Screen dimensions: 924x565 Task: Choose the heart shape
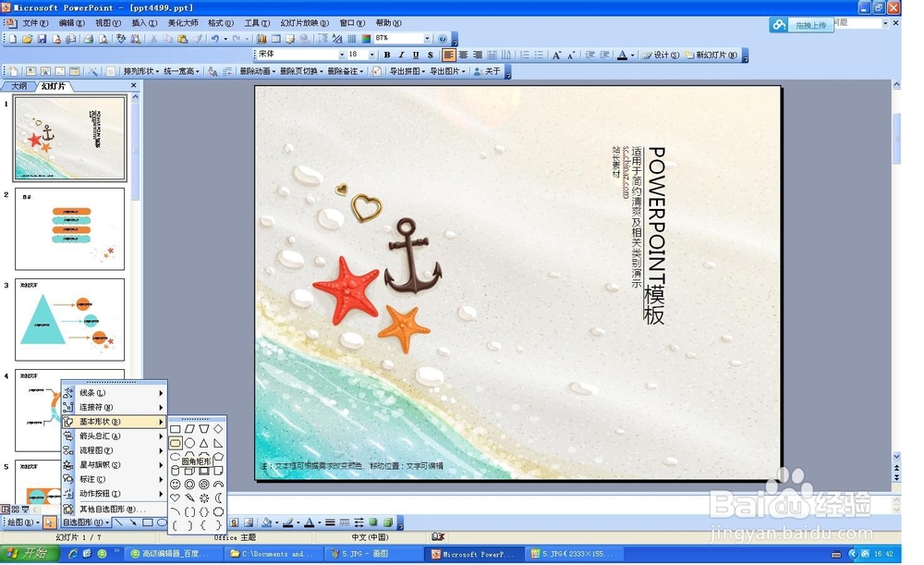[x=175, y=497]
